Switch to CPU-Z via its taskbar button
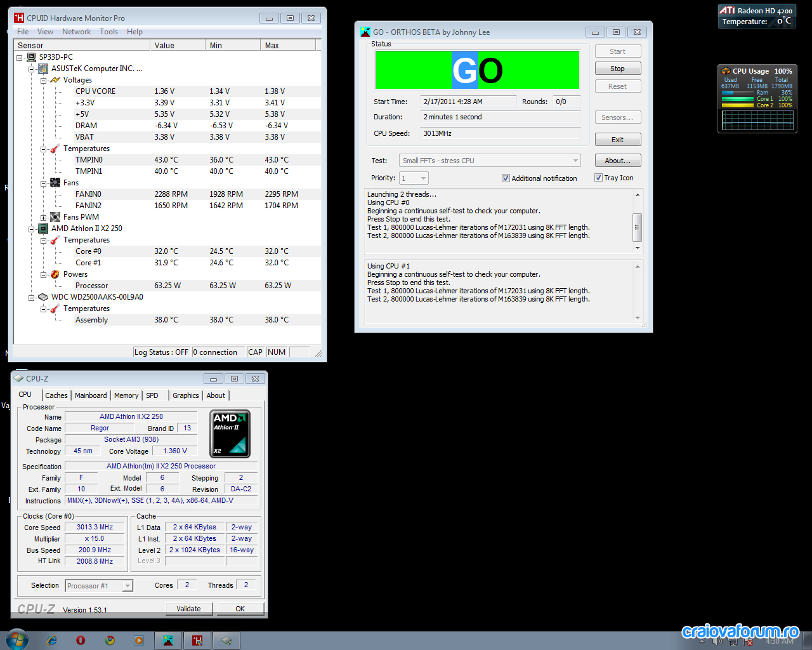The image size is (812, 650). coord(226,640)
